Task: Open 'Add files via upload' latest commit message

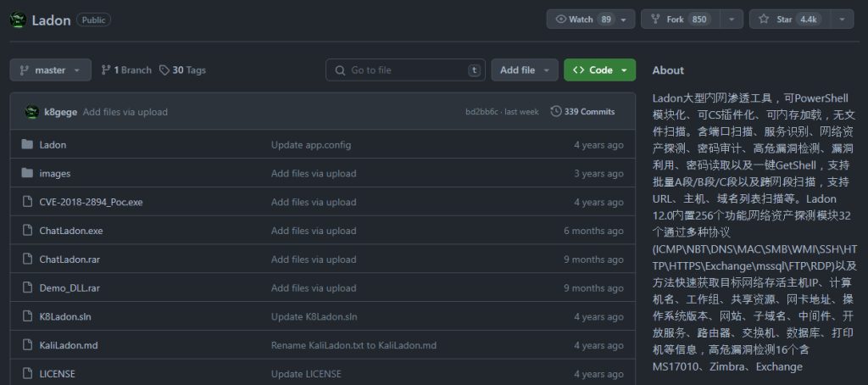Action: click(x=125, y=112)
